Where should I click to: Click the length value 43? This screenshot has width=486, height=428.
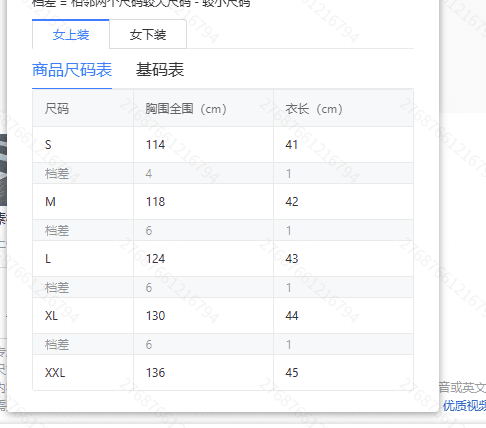(292, 259)
